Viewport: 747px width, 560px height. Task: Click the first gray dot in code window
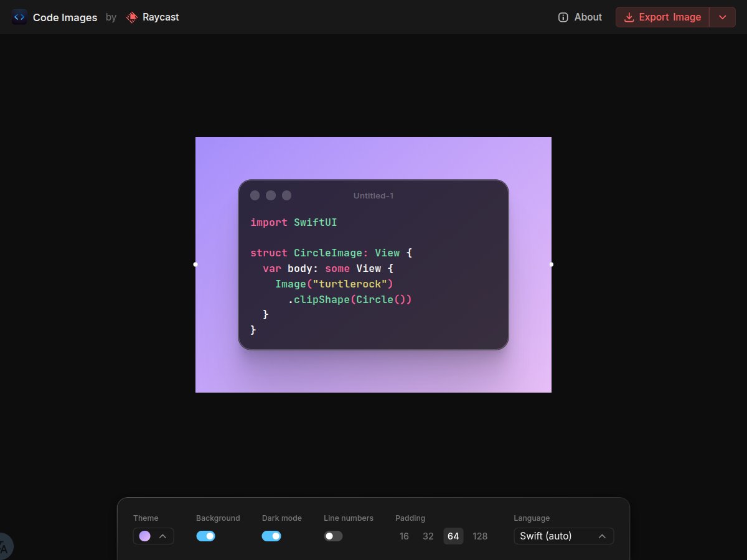(255, 195)
